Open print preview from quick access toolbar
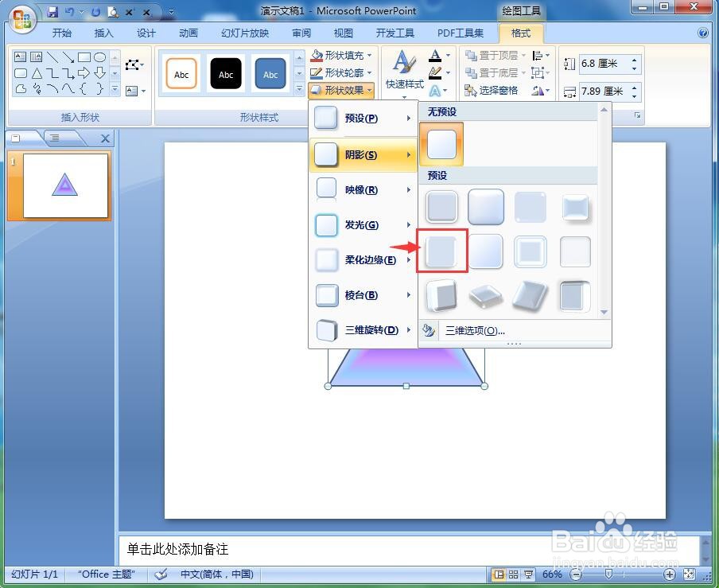Image resolution: width=719 pixels, height=588 pixels. 113,12
